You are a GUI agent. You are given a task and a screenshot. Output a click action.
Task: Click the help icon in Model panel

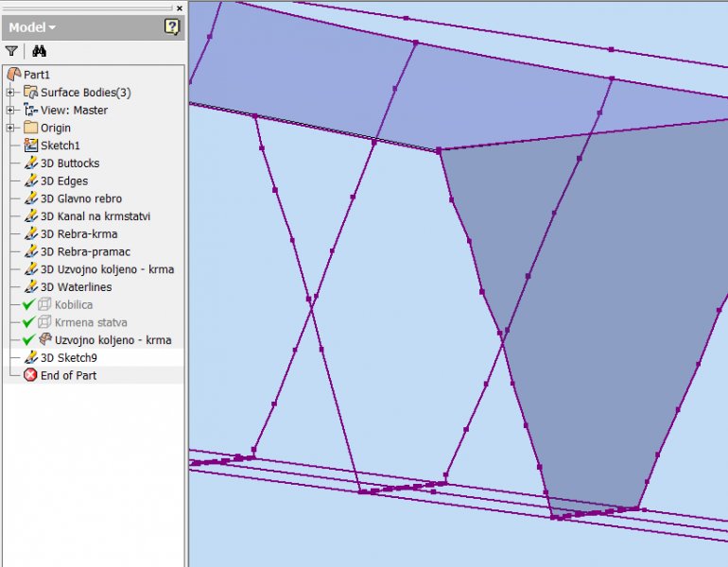coord(171,27)
